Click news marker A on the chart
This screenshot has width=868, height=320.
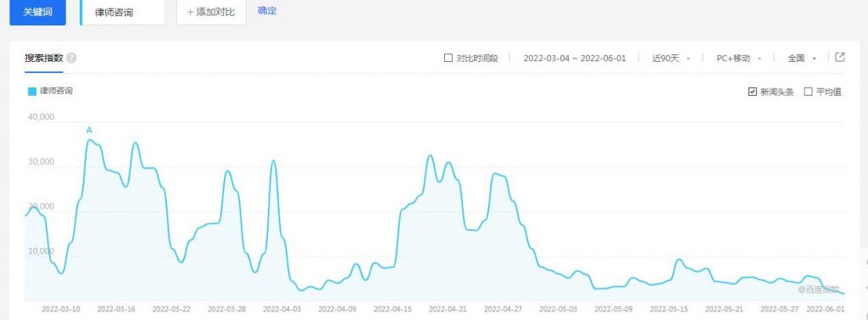[x=89, y=131]
